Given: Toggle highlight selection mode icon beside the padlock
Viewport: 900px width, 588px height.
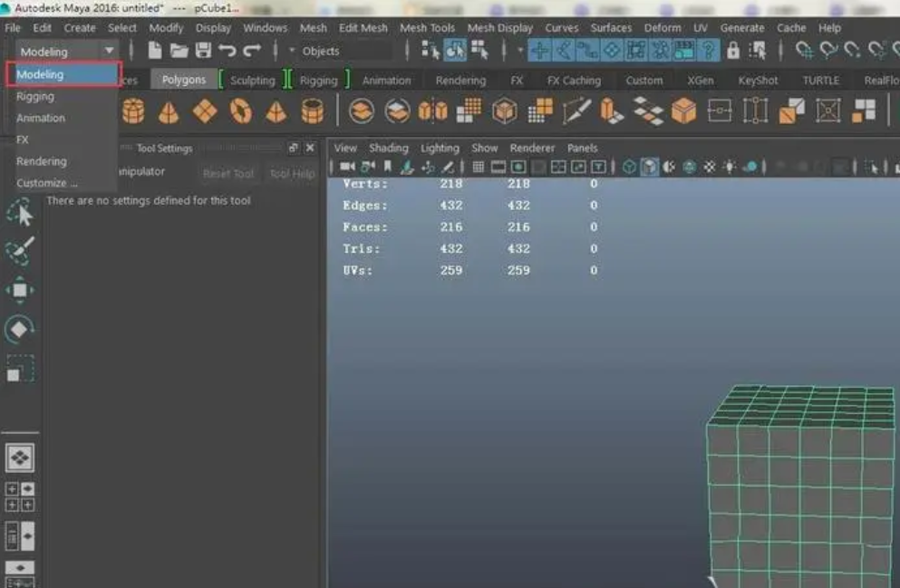Looking at the screenshot, I should (757, 51).
